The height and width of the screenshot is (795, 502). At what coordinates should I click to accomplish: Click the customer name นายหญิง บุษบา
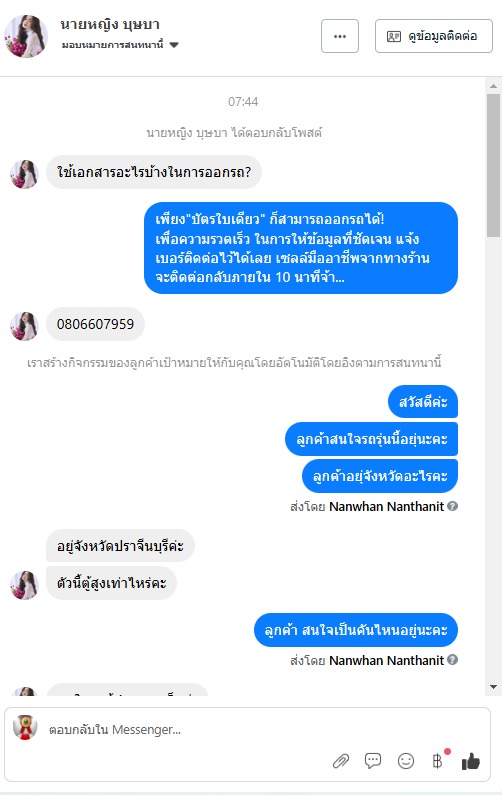[x=110, y=24]
